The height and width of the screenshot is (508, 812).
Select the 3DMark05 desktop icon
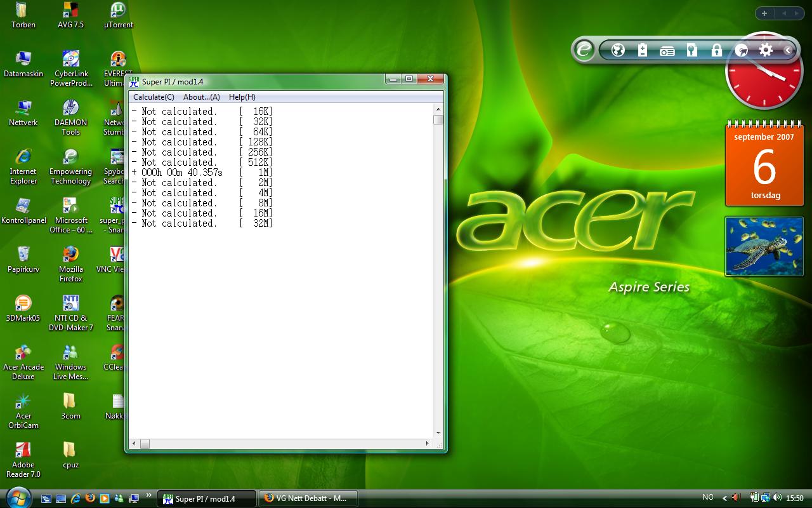(x=23, y=309)
